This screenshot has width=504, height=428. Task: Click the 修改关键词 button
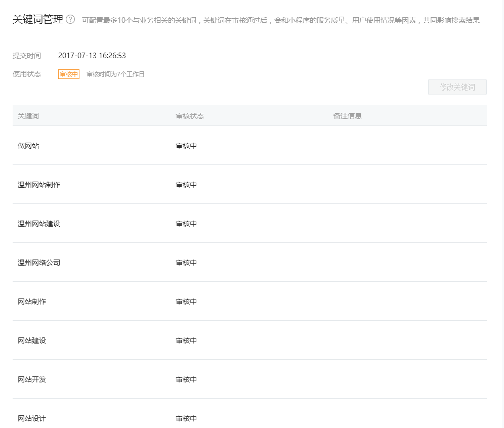[x=457, y=87]
